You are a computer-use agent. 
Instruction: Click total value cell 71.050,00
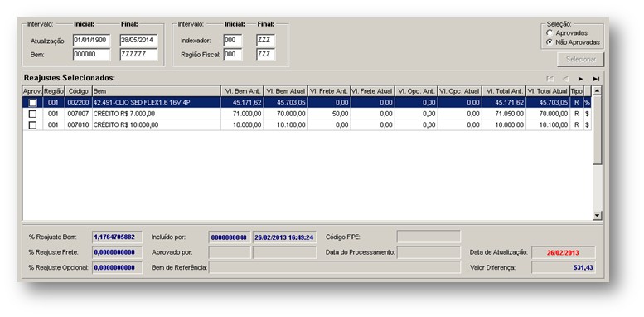pyautogui.click(x=504, y=114)
